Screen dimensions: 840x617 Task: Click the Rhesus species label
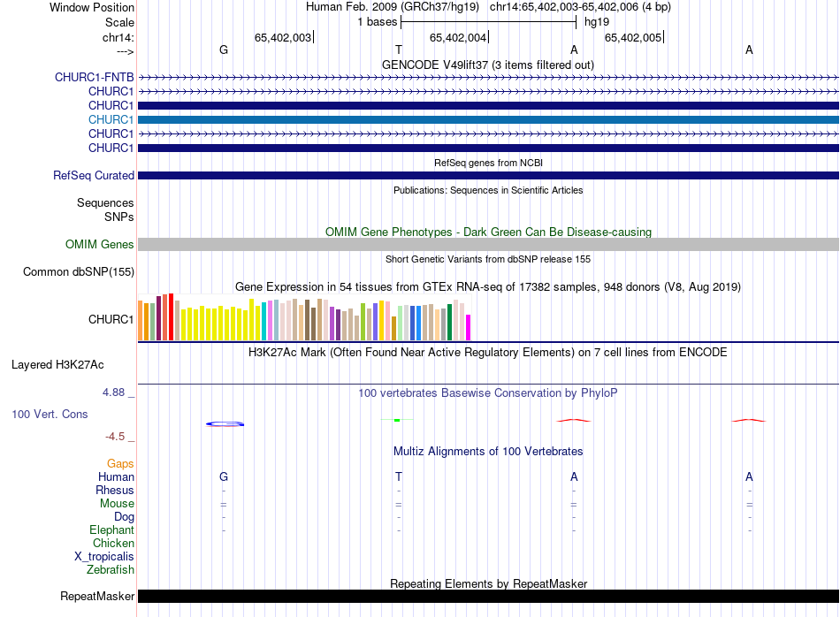[x=115, y=490]
